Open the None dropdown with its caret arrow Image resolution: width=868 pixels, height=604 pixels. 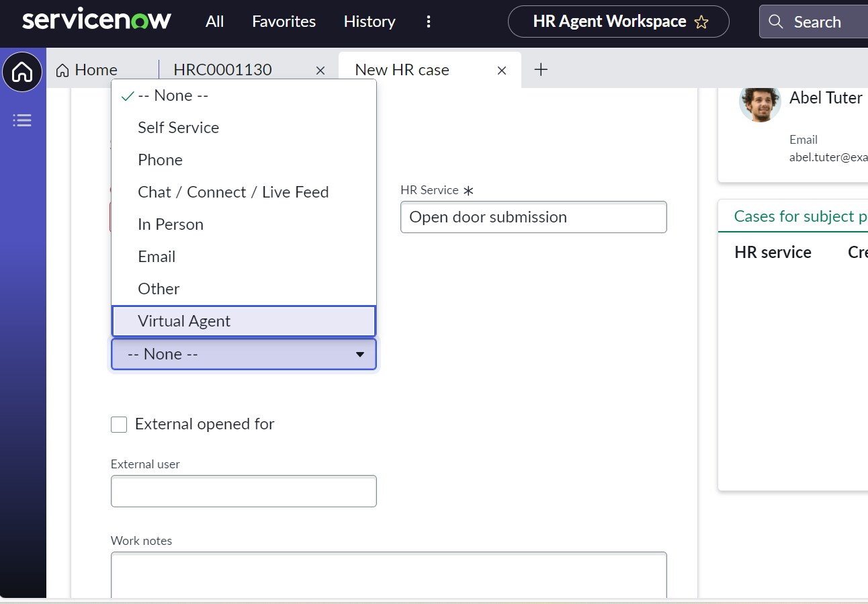click(360, 353)
